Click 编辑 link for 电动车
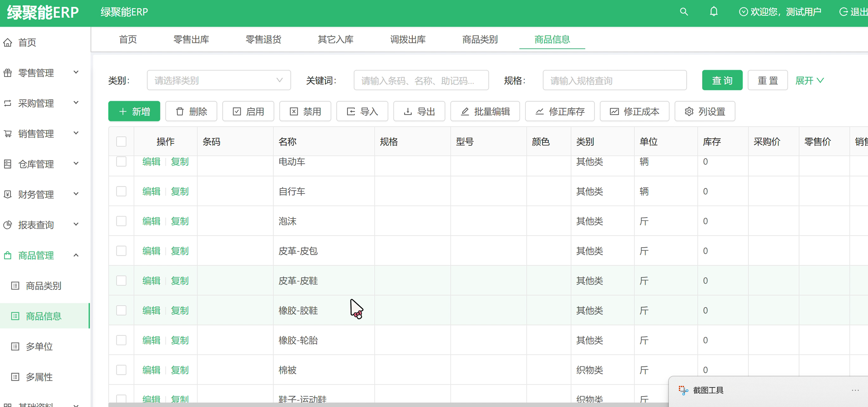The height and width of the screenshot is (407, 868). [151, 162]
